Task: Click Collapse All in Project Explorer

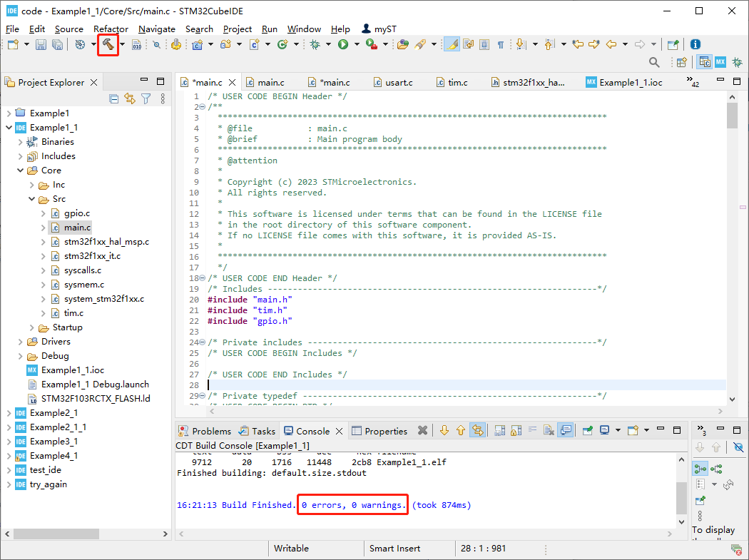Action: pos(113,99)
